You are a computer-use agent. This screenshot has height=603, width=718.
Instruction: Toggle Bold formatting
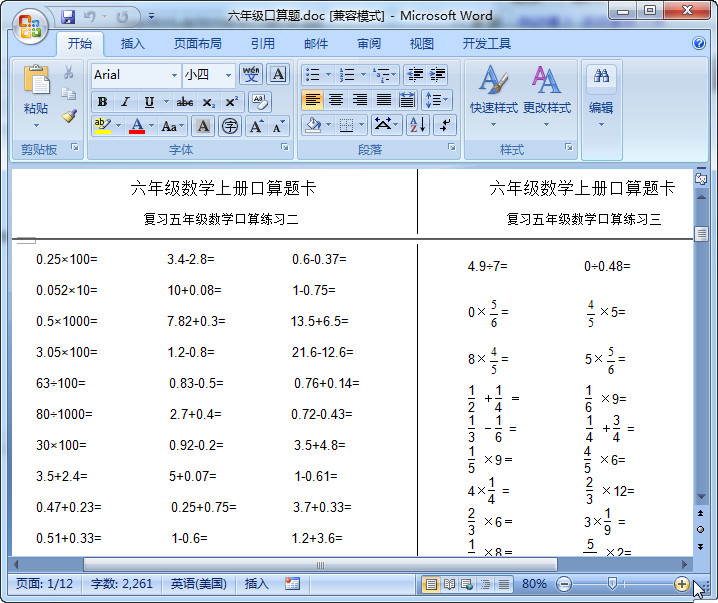coord(103,102)
